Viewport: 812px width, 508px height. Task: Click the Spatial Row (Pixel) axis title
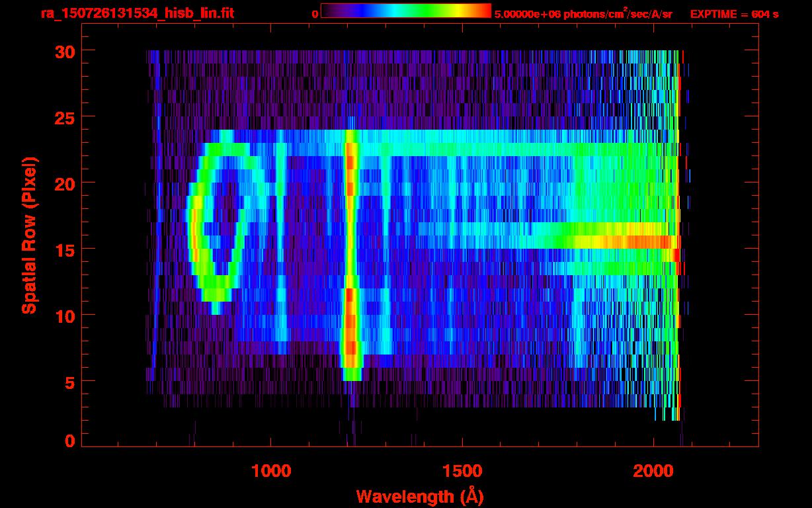(x=28, y=235)
